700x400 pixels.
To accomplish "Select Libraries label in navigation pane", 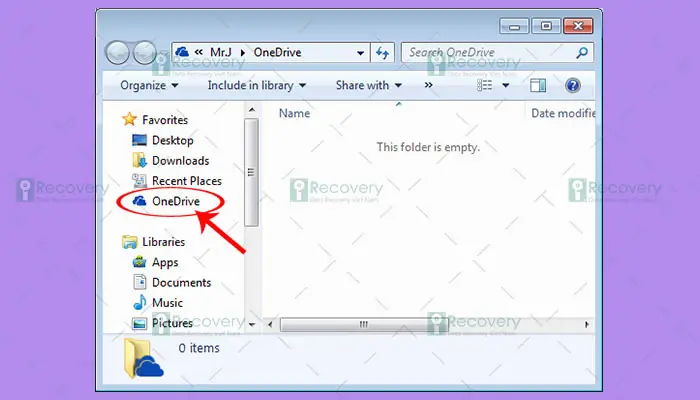I will (163, 242).
